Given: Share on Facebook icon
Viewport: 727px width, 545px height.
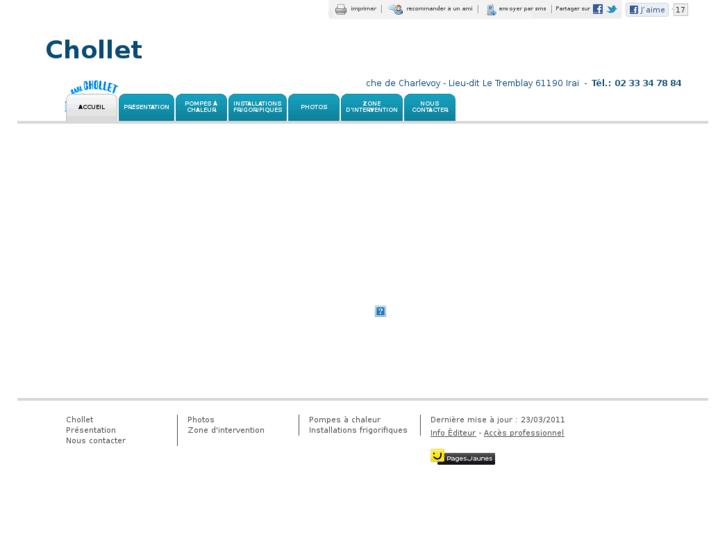Looking at the screenshot, I should pos(598,9).
